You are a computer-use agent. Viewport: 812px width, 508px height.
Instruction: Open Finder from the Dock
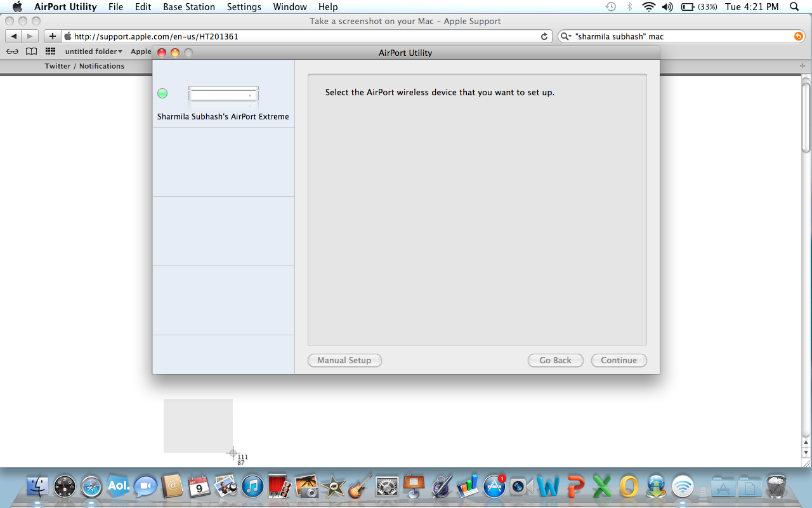(x=38, y=487)
